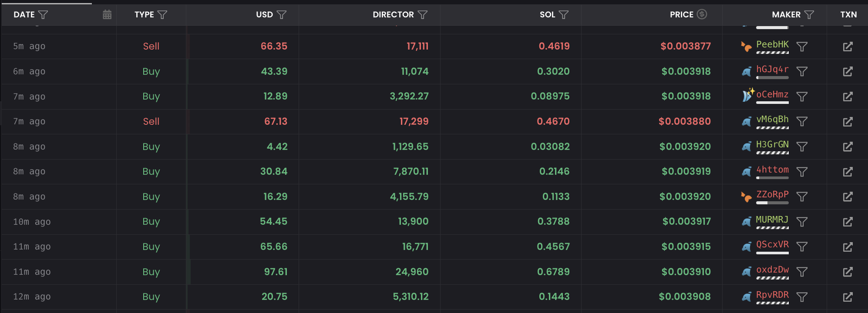Filter trades by maker hGJq4r
Image resolution: width=868 pixels, height=313 pixels.
point(802,71)
